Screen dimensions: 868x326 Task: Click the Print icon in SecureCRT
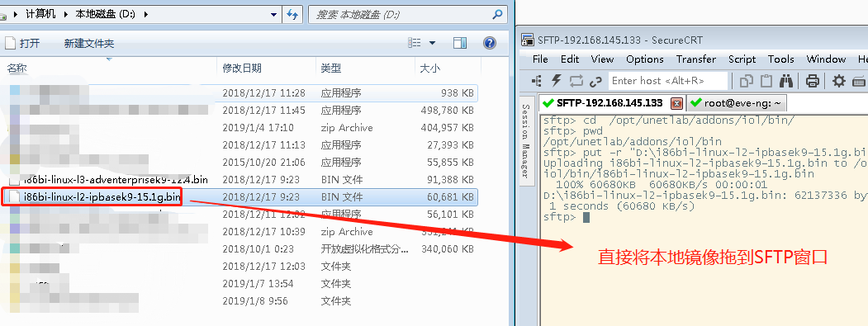812,81
